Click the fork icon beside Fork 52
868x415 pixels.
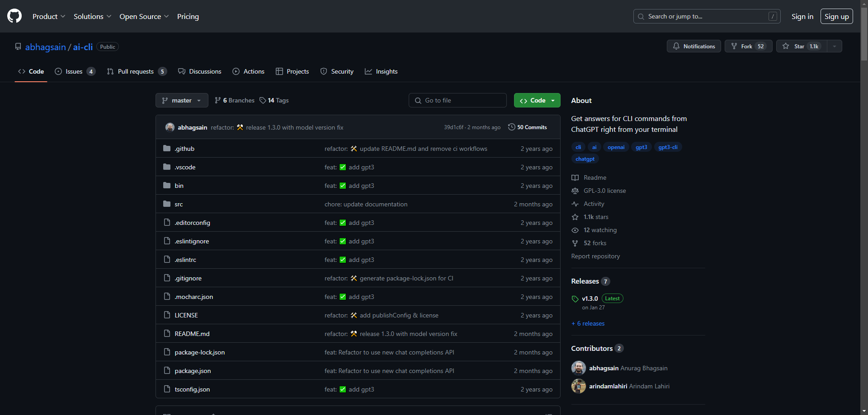pyautogui.click(x=734, y=46)
